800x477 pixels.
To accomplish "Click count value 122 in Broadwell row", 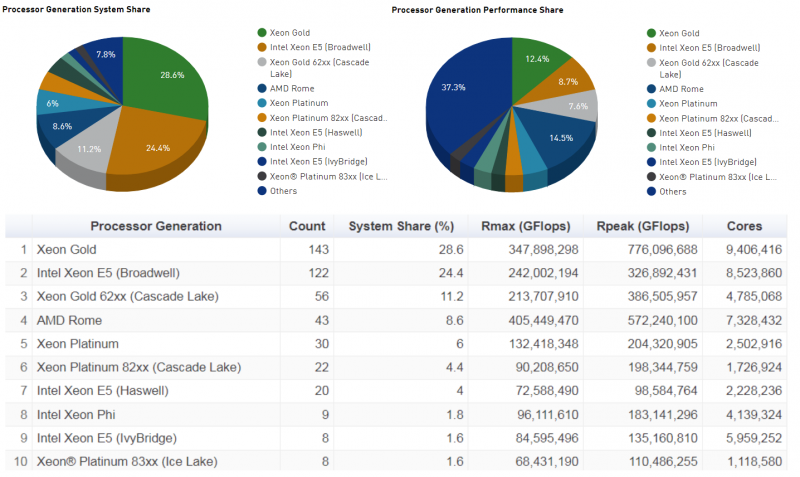I will [318, 273].
